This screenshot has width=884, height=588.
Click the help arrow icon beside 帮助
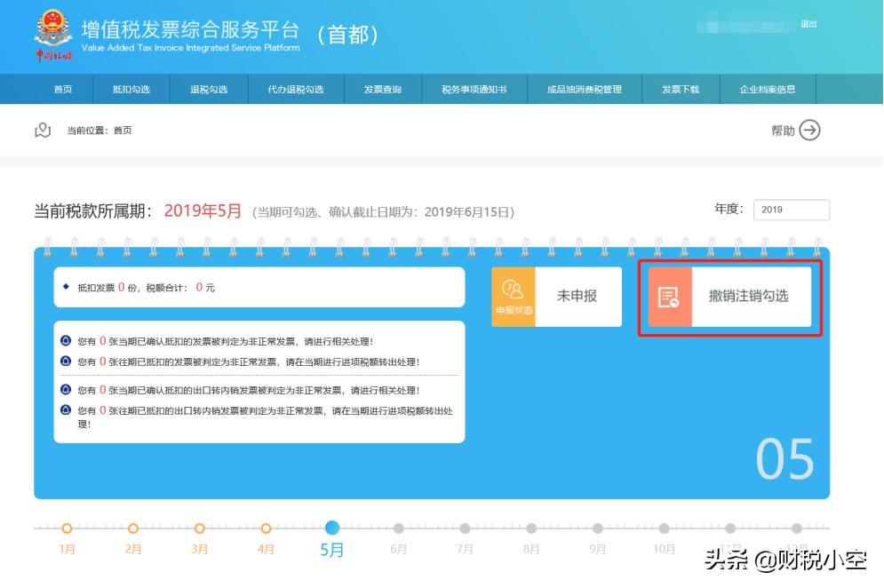[811, 129]
